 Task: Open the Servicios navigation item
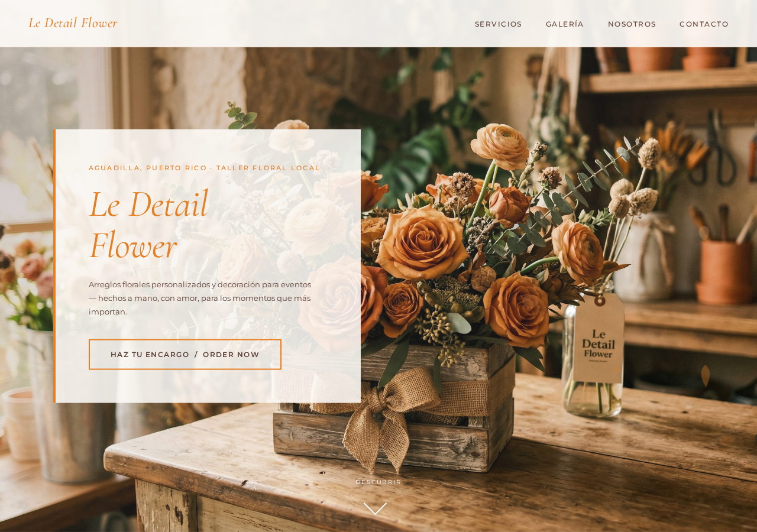pyautogui.click(x=498, y=24)
